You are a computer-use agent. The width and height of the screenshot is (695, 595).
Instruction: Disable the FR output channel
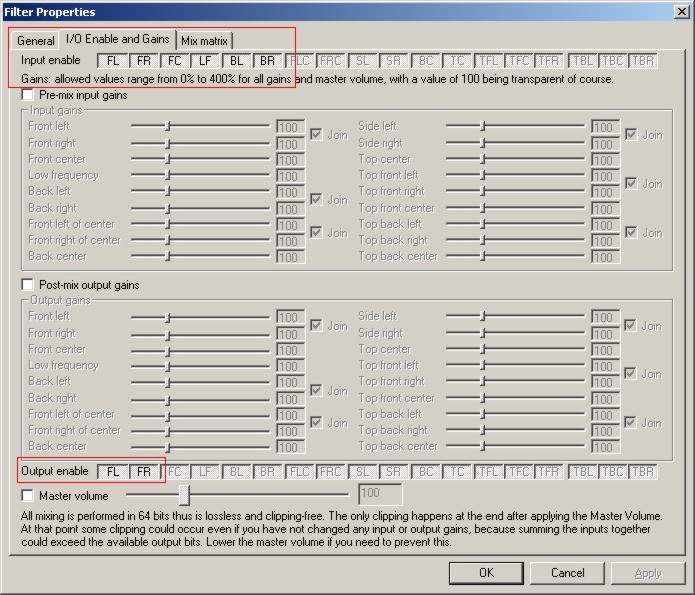tap(144, 471)
